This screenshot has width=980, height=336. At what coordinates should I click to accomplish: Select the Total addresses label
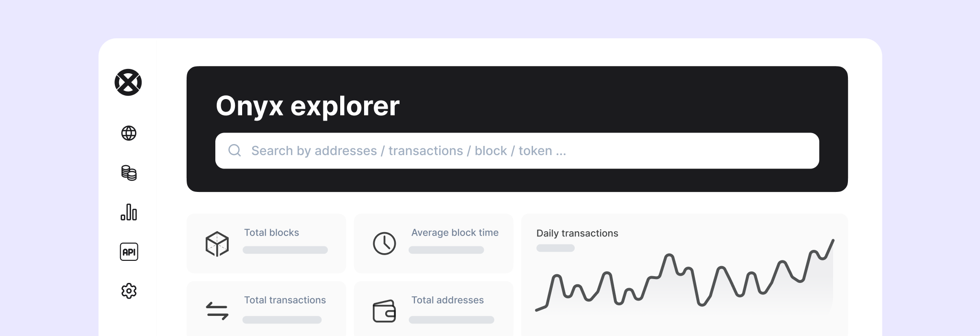click(447, 300)
